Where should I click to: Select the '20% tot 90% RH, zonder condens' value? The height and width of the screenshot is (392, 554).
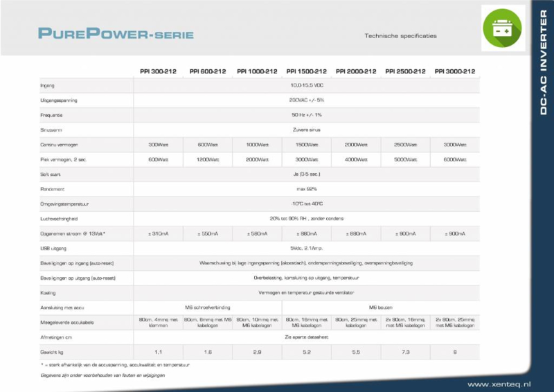[307, 219]
